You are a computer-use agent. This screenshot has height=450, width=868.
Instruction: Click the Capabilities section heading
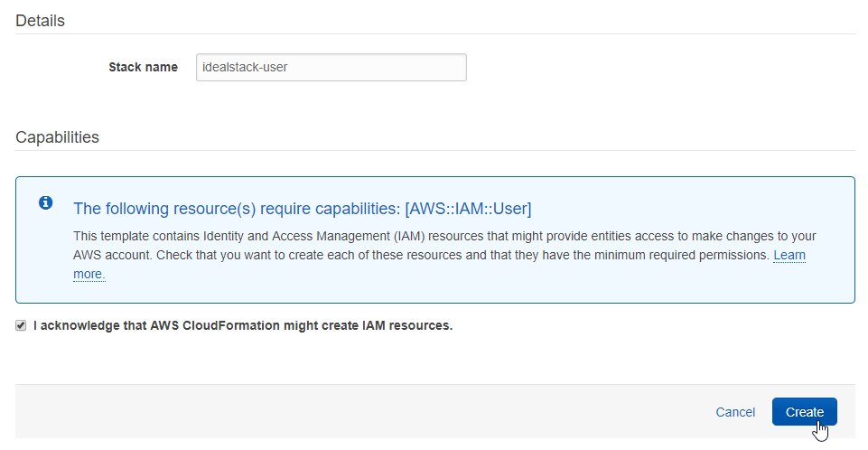57,137
